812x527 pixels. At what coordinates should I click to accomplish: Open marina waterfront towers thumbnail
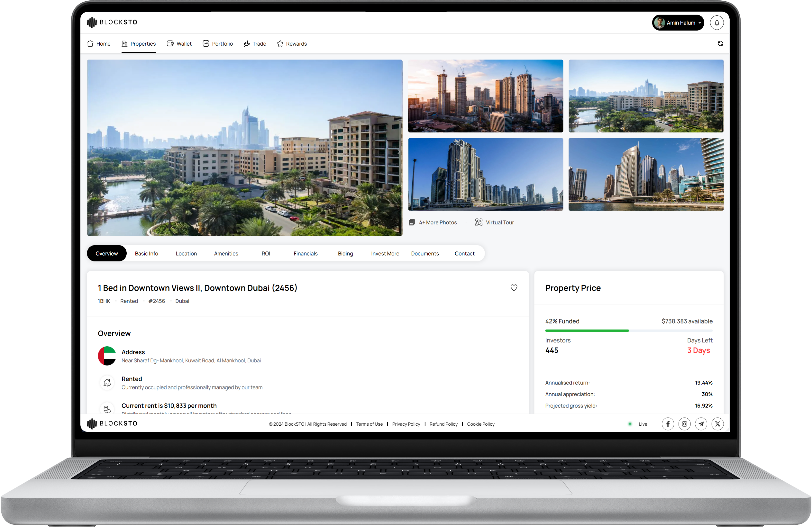click(x=646, y=174)
